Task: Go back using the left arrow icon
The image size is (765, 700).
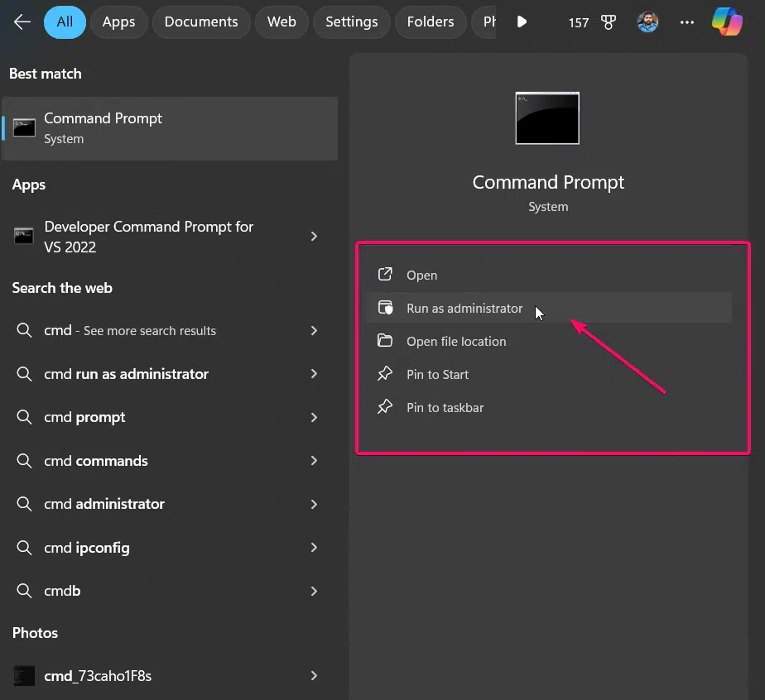Action: pyautogui.click(x=22, y=22)
